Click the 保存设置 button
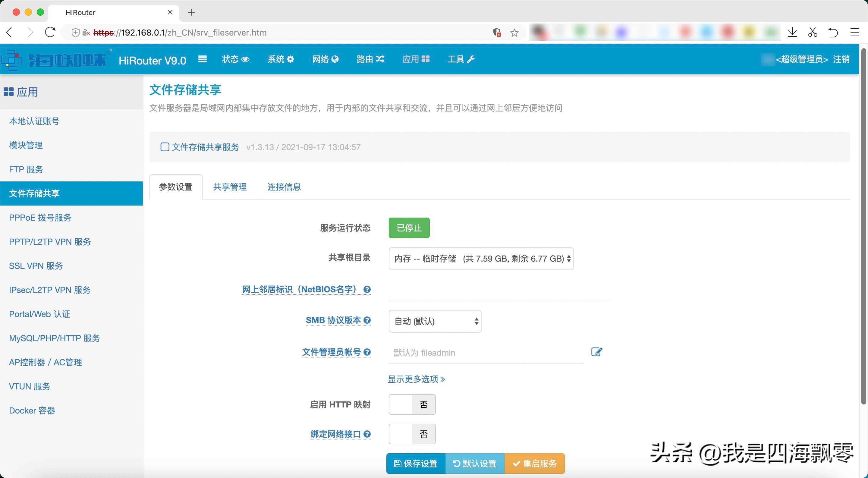 coord(416,464)
